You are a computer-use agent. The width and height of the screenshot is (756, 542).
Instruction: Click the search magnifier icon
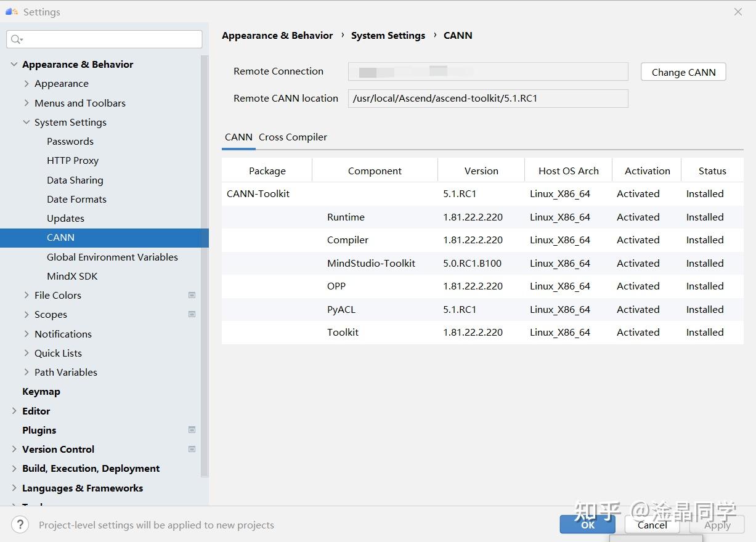pyautogui.click(x=16, y=39)
